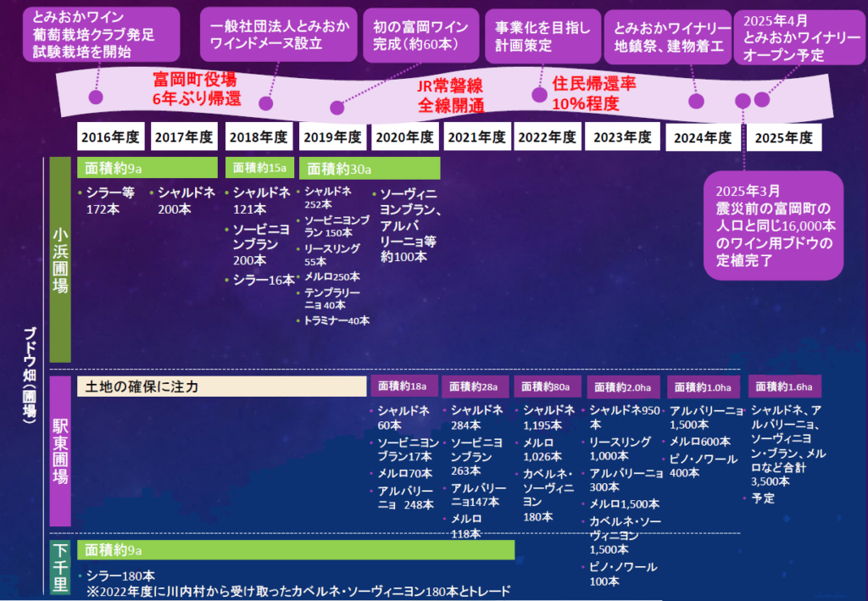Click the ピノ・ノワール 400本 entry
The width and height of the screenshot is (868, 601).
coord(700,465)
